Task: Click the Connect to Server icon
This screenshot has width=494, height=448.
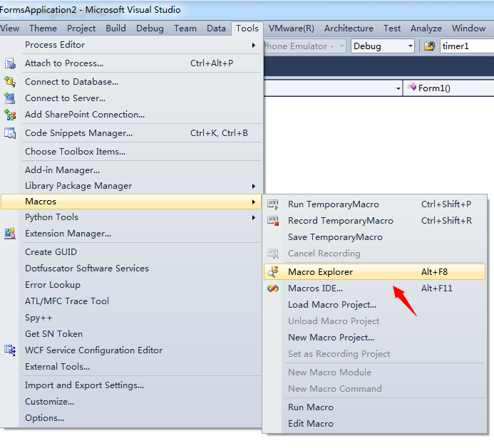Action: pos(10,98)
